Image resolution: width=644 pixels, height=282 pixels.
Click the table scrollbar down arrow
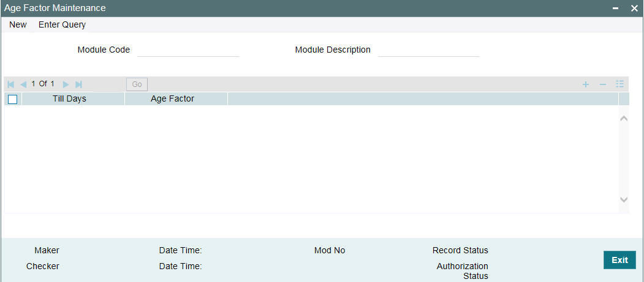[624, 199]
